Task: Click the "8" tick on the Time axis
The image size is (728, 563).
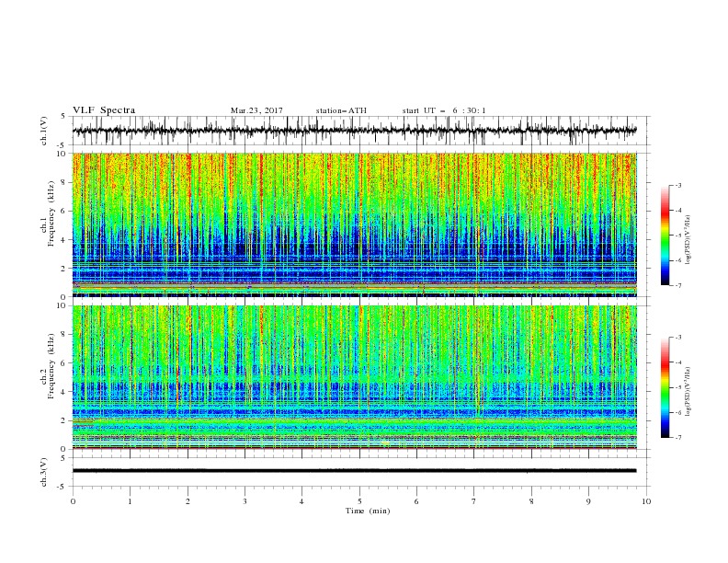Action: pyautogui.click(x=531, y=501)
